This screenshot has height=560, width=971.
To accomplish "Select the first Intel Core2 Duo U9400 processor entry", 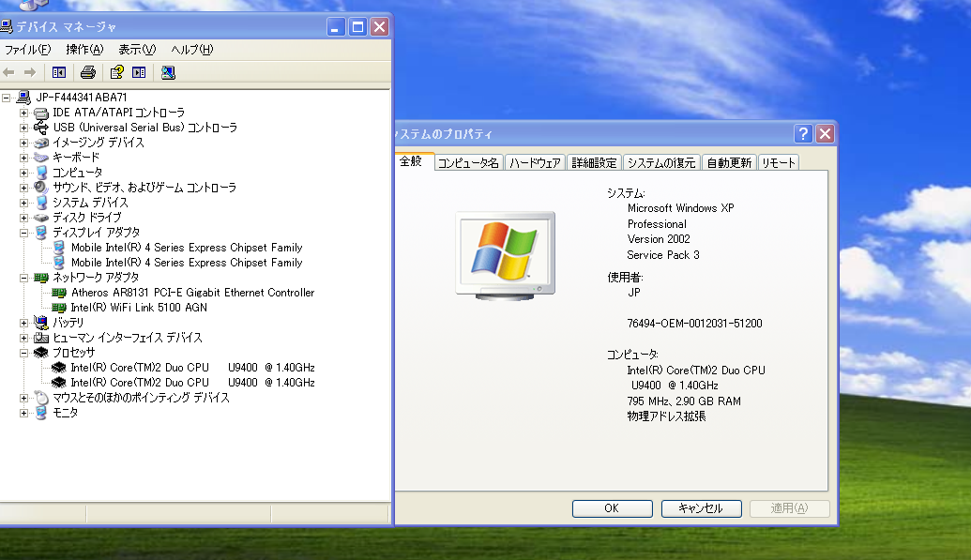I will (x=192, y=368).
